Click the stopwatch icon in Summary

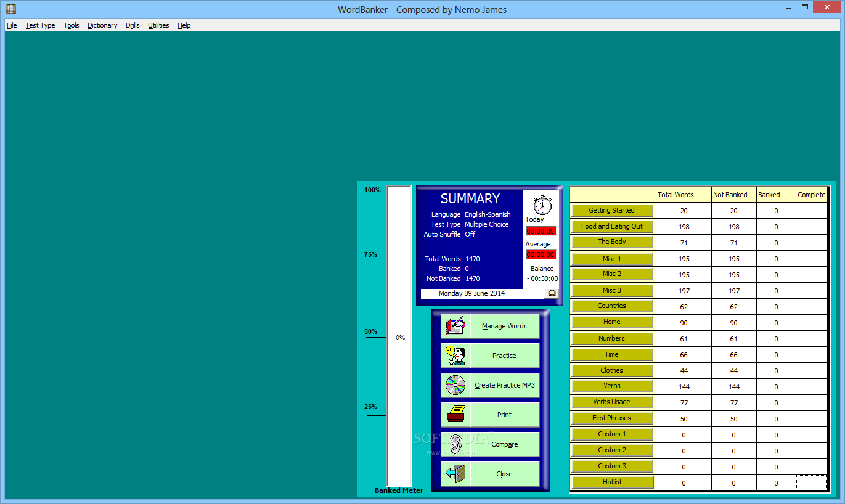pyautogui.click(x=542, y=205)
